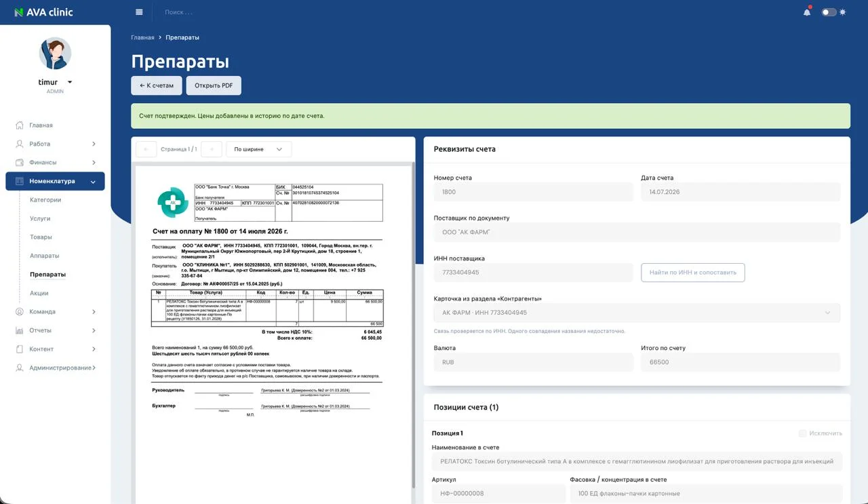Click the Работа sidebar icon
The height and width of the screenshot is (504, 868).
point(19,144)
